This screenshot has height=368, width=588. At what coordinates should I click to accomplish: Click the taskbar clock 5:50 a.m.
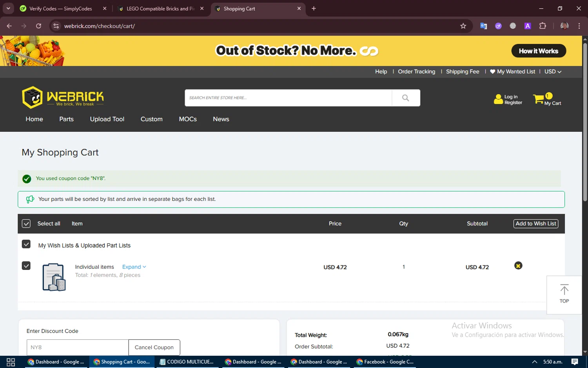[x=553, y=362]
